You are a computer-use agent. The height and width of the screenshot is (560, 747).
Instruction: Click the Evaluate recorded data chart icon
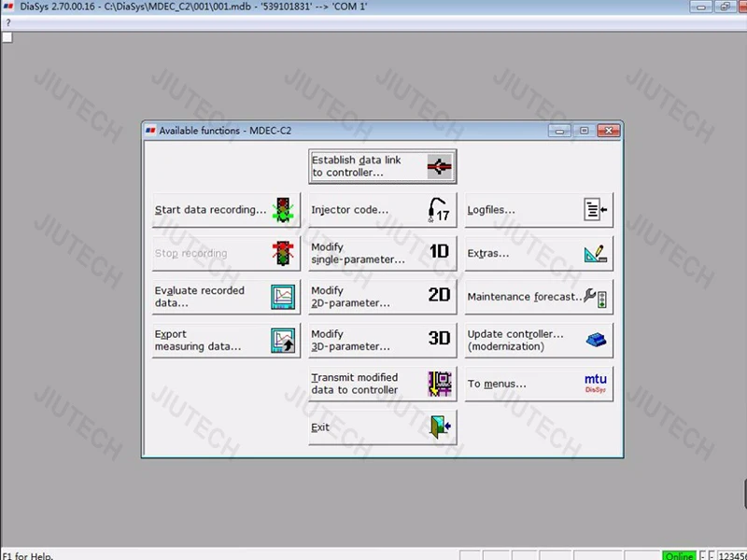[x=282, y=297]
